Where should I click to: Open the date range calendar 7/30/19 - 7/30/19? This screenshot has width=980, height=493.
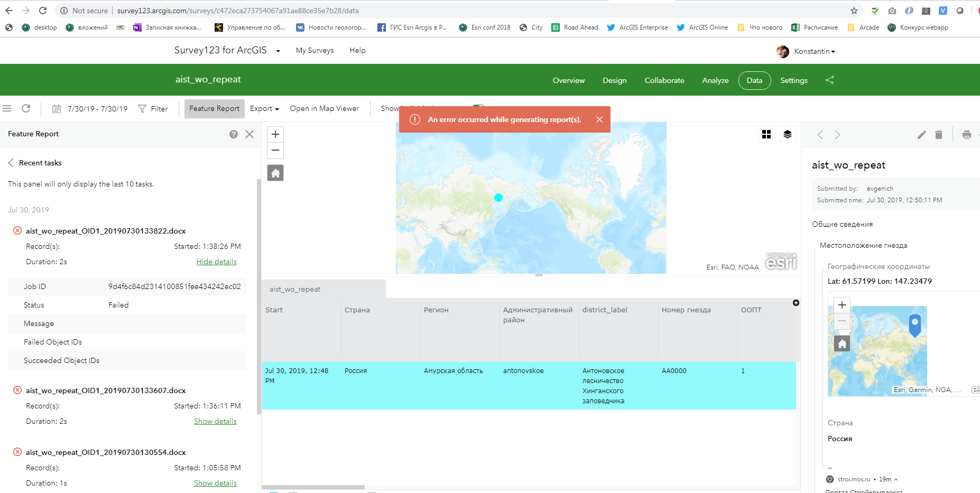tap(90, 109)
